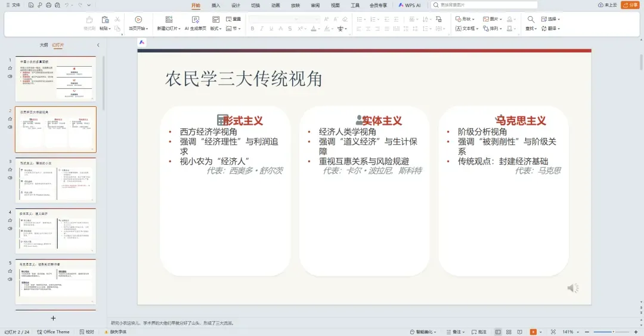Screen dimensions: 644x336
Task: Select slide 4 thumbnail 实体主义
Action: point(56,231)
